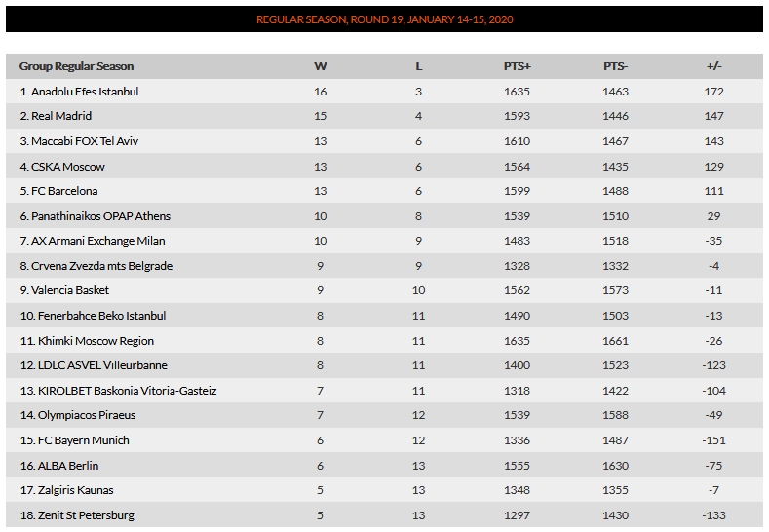Viewport: 769px width, 532px height.
Task: Select Maccabi FOX Tel Aviv in standings
Action: [79, 141]
